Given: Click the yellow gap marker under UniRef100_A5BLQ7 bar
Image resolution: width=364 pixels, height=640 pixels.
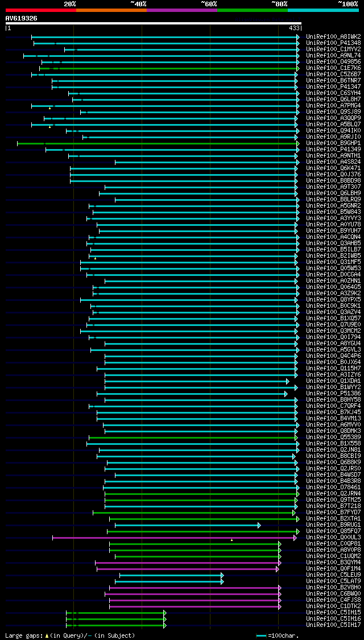Looking at the screenshot, I should (x=50, y=127).
